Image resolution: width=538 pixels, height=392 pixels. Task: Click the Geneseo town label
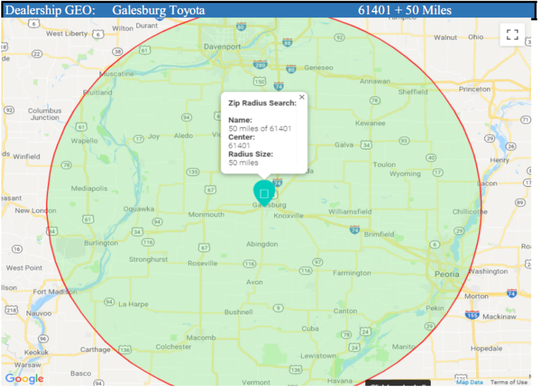pos(319,67)
